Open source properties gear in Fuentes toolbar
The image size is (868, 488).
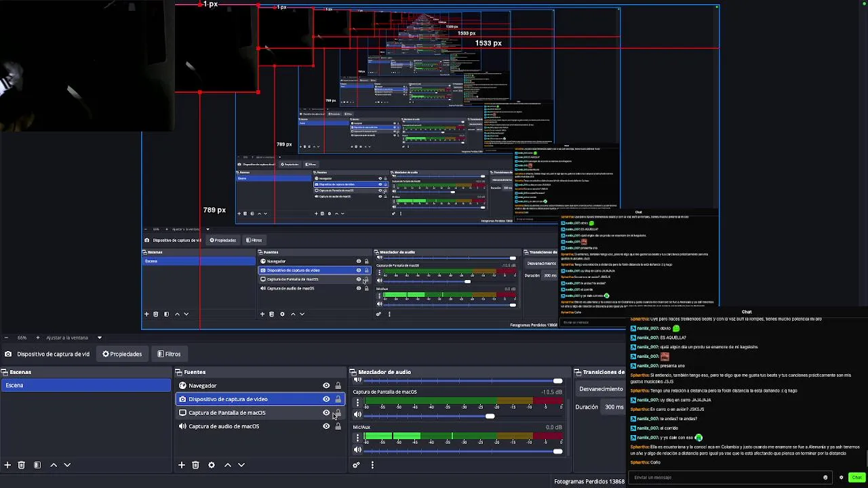[212, 465]
